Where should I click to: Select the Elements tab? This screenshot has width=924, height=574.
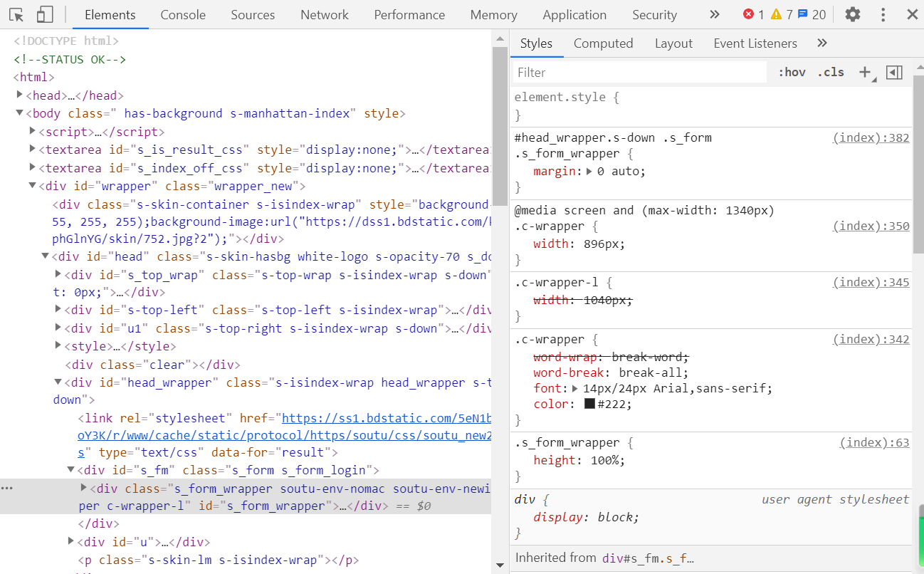110,14
